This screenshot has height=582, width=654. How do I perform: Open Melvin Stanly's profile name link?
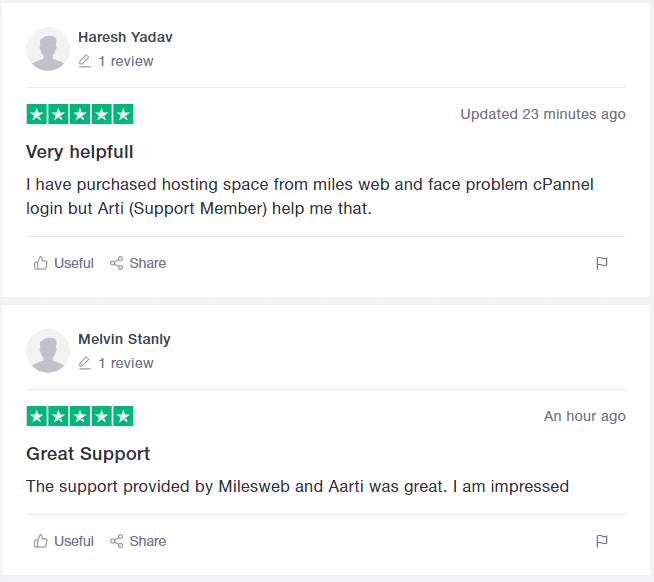(124, 339)
